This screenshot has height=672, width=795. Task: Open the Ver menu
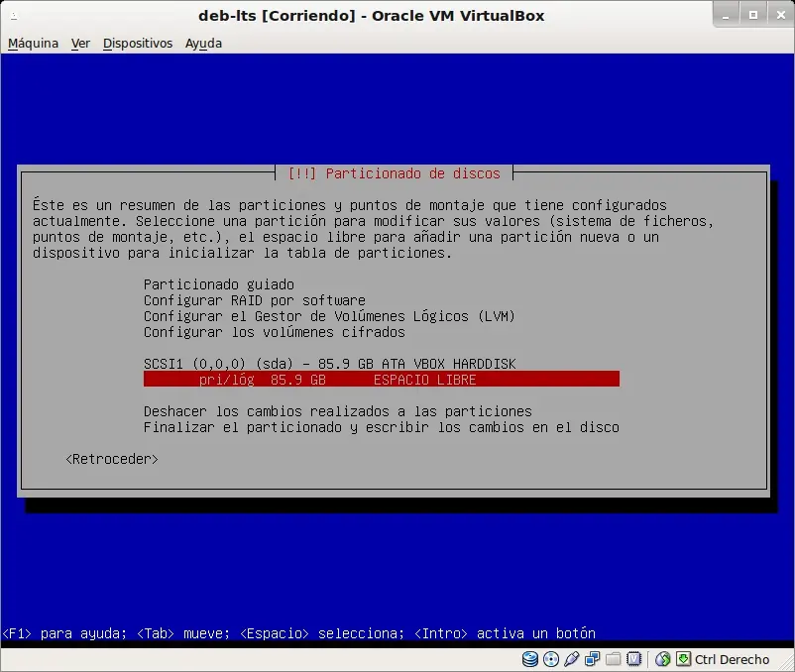pos(80,43)
